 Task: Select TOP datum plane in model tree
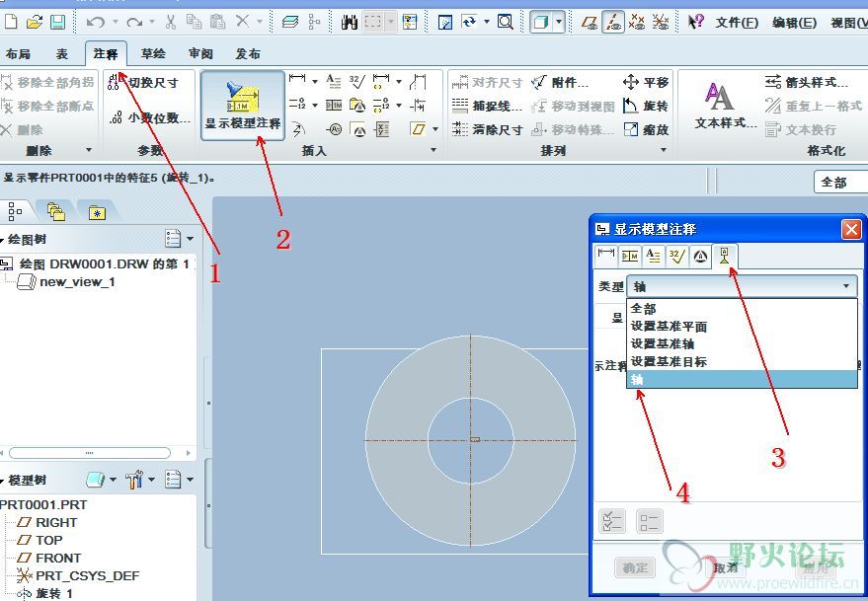coord(40,540)
